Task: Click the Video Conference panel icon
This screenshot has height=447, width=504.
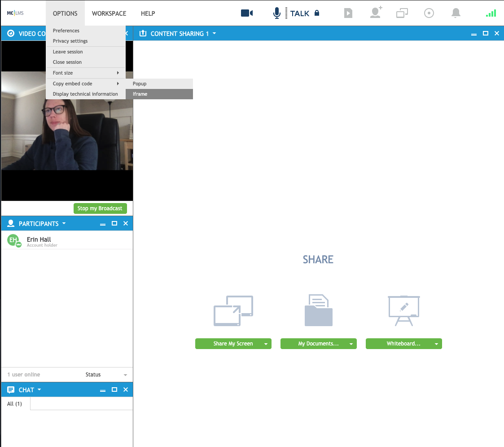Action: tap(11, 33)
